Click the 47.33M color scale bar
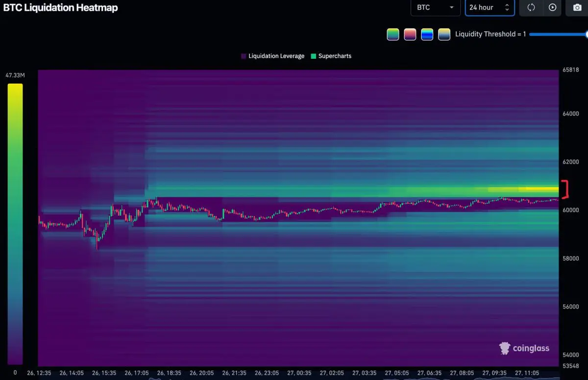Screen dimensions: 588x380 tap(15, 224)
